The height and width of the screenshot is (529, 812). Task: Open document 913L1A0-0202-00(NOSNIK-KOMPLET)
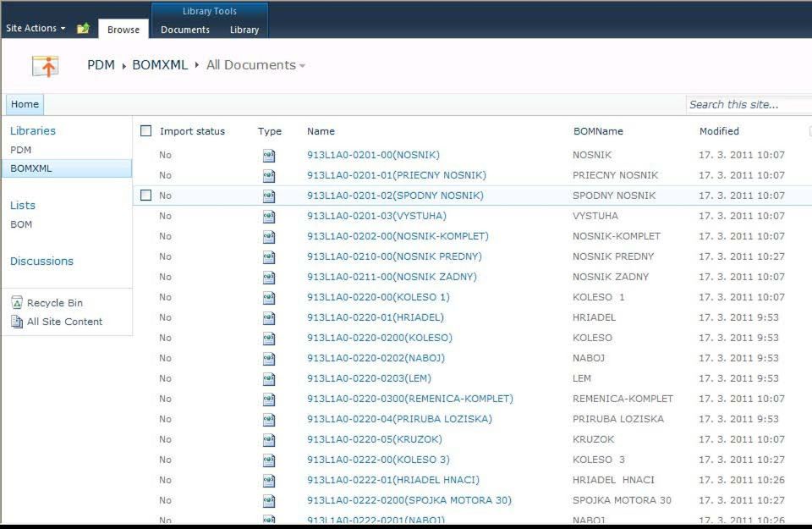[398, 236]
